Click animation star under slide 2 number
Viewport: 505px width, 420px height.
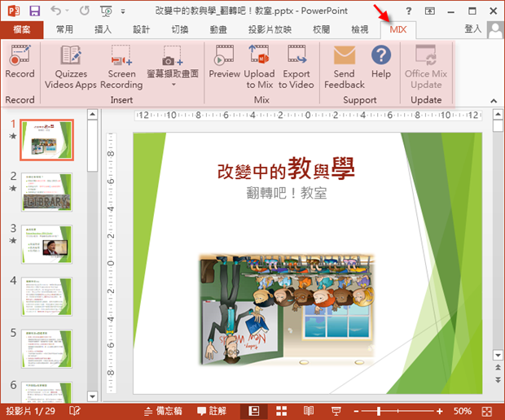pos(13,188)
